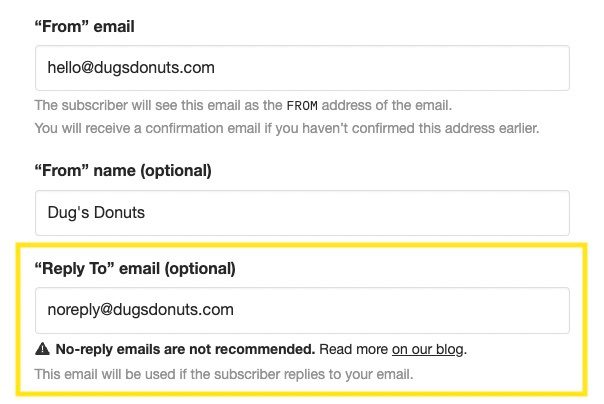Focus the "From" email input field
The width and height of the screenshot is (604, 404).
[302, 68]
